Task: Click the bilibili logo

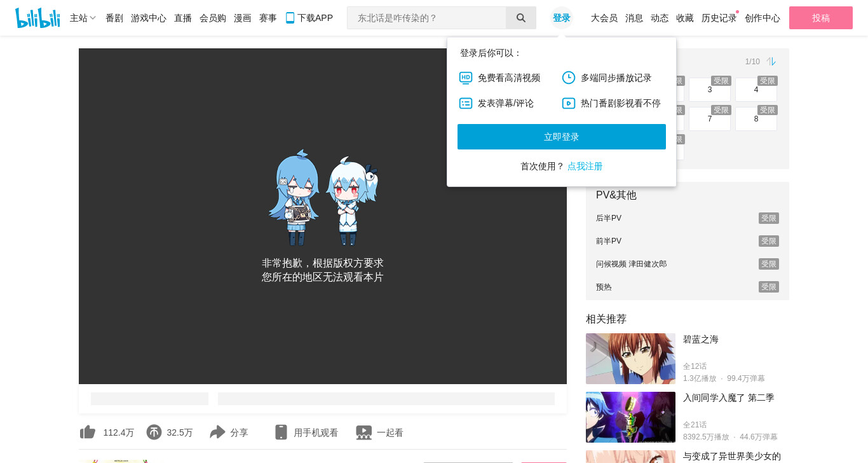Action: point(37,18)
